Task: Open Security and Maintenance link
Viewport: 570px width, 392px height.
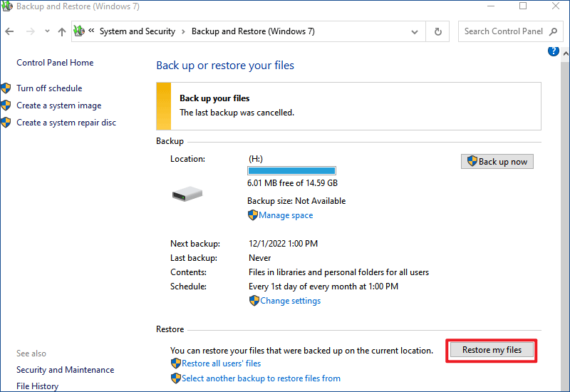Action: click(x=65, y=370)
